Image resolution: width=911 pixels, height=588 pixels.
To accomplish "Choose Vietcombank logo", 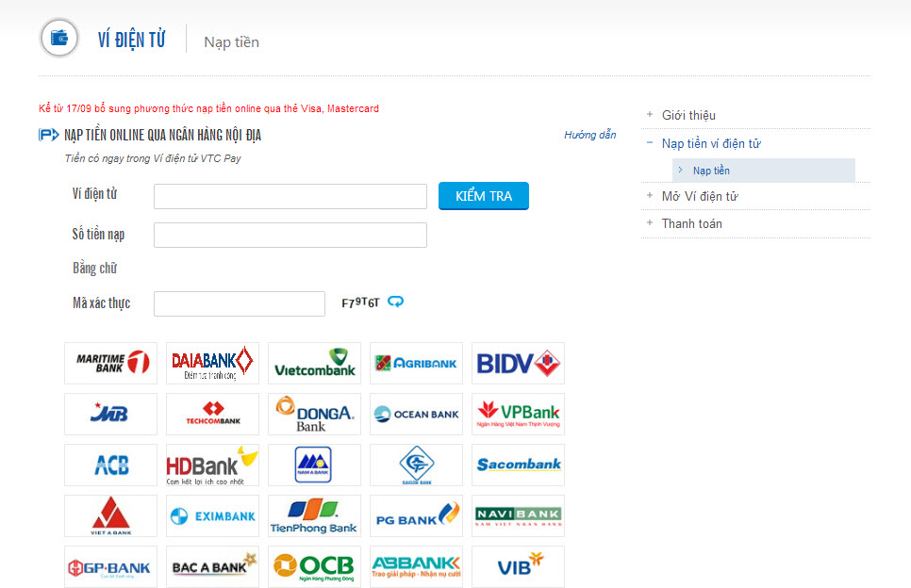I will (x=314, y=364).
